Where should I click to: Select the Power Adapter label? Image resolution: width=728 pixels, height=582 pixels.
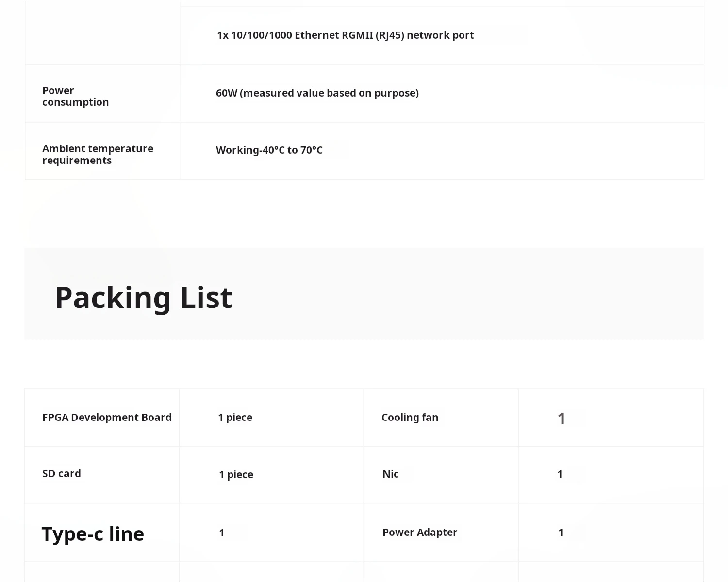pos(419,533)
